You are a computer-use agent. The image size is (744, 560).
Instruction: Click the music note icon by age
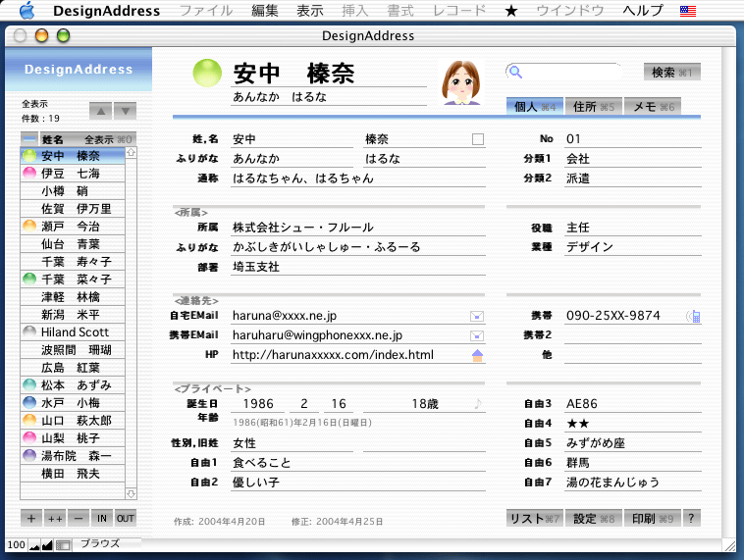point(478,403)
